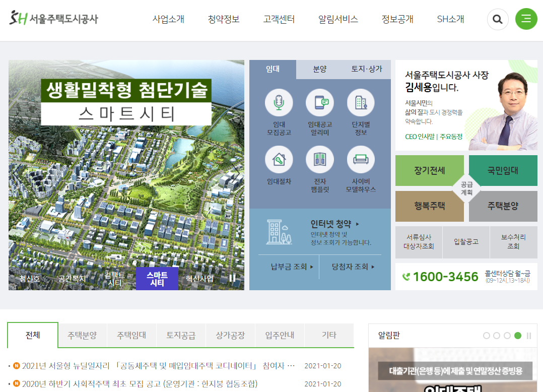This screenshot has width=543, height=392.
Task: Select the second 알림판 slide indicator dot
Action: tap(497, 336)
